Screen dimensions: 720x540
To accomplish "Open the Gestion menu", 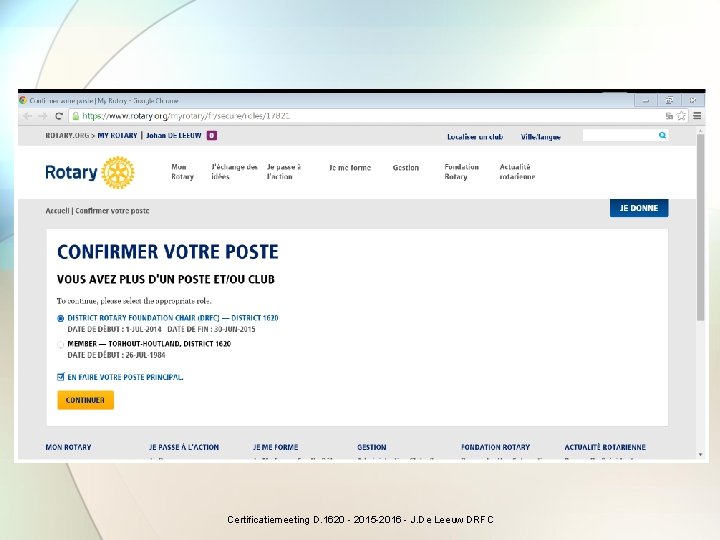I will tap(406, 168).
